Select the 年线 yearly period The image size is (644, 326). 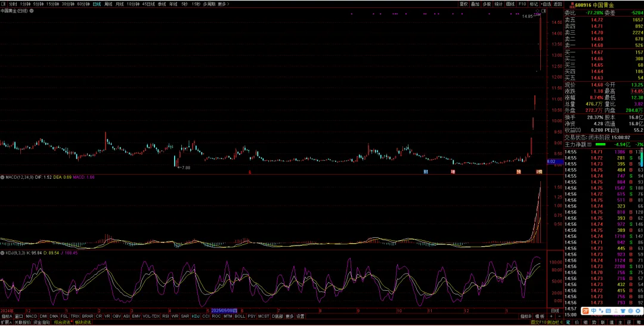coord(174,4)
